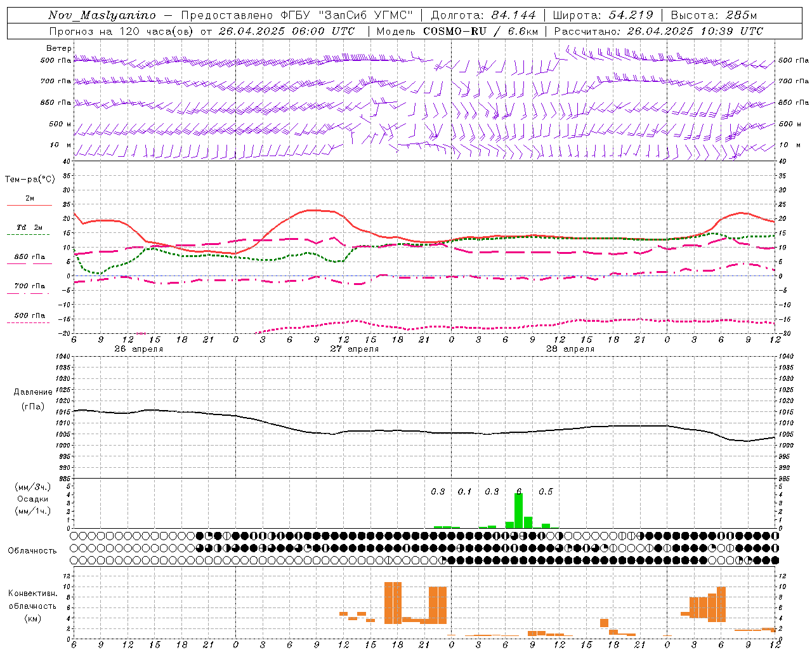This screenshot has width=812, height=650.
Task: Click the 'Модель COSMO-RU / 6.6км' model label
Action: point(457,31)
